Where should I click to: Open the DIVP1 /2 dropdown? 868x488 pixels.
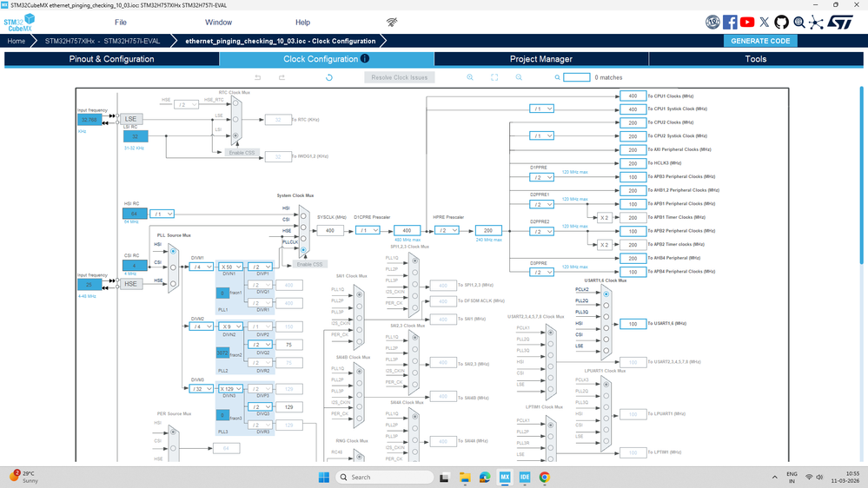click(x=260, y=267)
